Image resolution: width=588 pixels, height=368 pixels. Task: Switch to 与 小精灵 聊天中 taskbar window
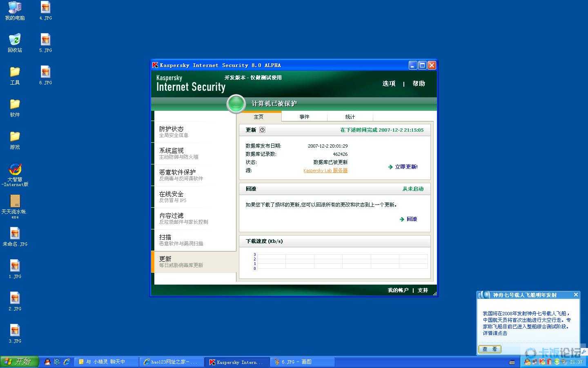(106, 362)
